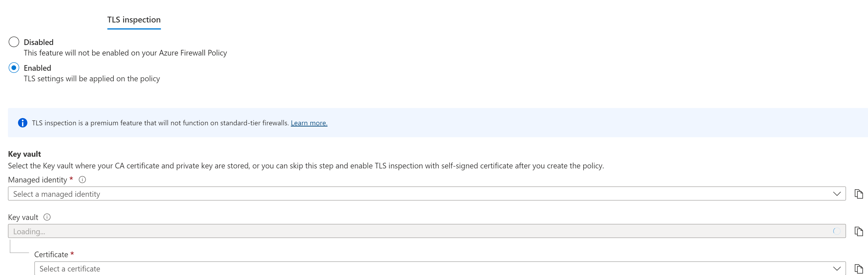This screenshot has width=868, height=275.
Task: Click the Disabled option label text
Action: (x=38, y=42)
